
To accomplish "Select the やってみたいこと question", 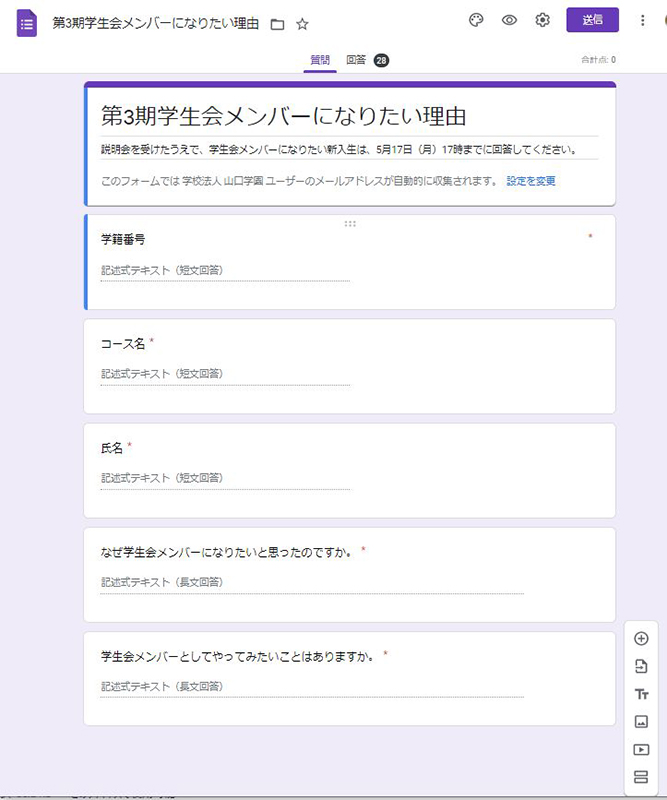I will tap(350, 679).
